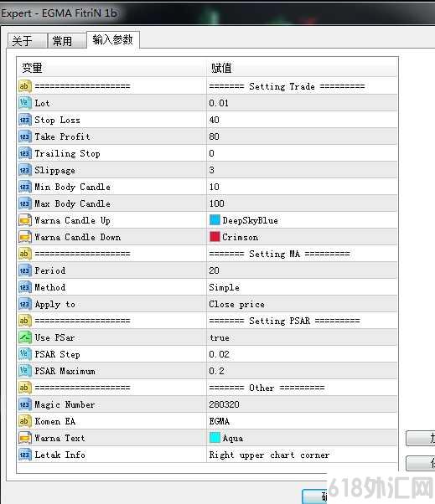Toggle the Use PSar true value

(302, 337)
